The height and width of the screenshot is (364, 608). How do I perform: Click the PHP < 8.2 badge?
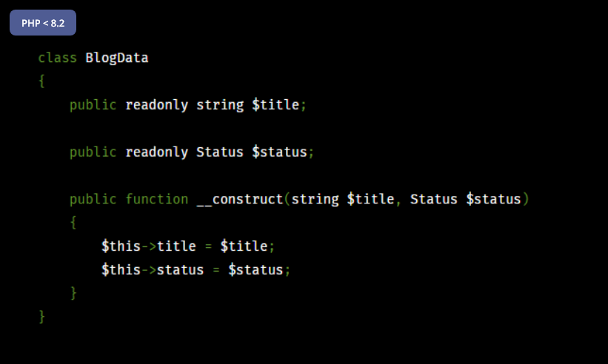(43, 23)
